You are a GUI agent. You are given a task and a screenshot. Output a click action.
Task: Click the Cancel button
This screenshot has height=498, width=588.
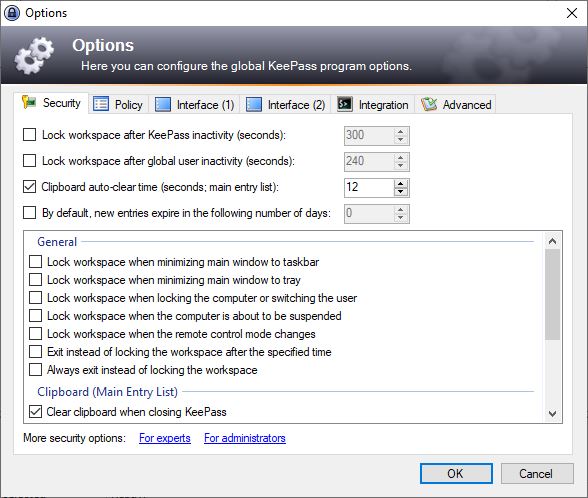537,473
